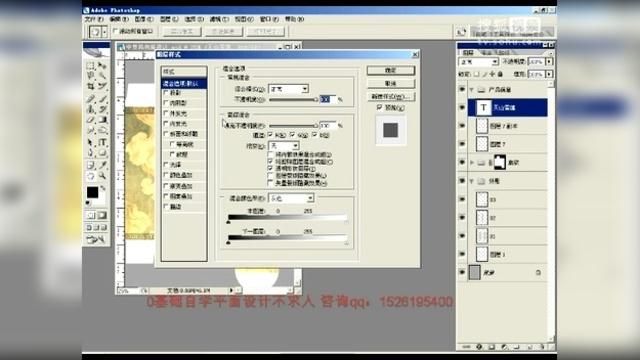Select the History Brush tool
Screen dimensions: 640x360
pos(102,109)
